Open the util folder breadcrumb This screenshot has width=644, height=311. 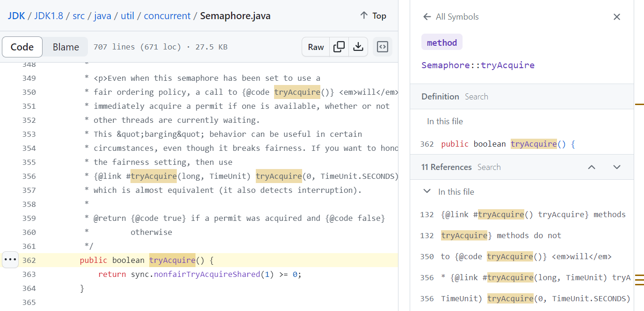[x=127, y=16]
